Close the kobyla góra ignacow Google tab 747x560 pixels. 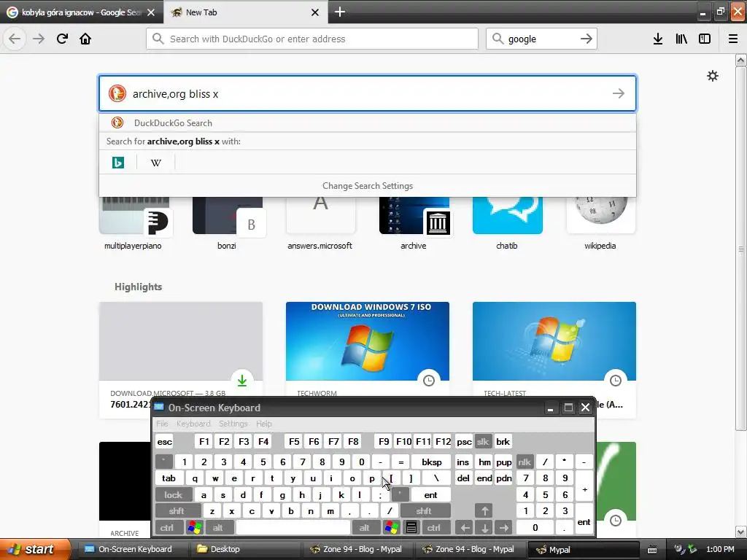[151, 12]
